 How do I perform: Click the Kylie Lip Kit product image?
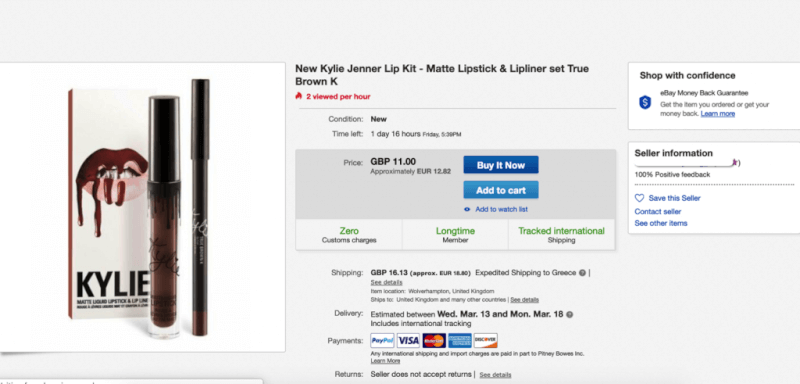coord(141,207)
